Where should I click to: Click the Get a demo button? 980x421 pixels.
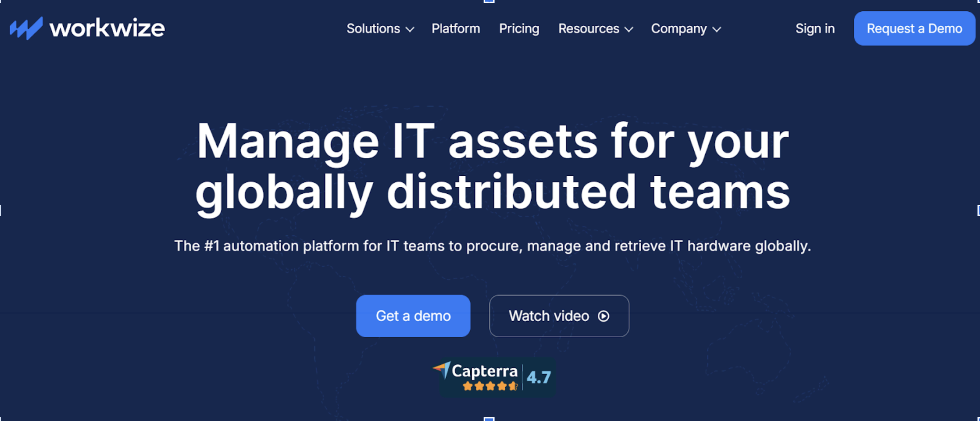(413, 316)
